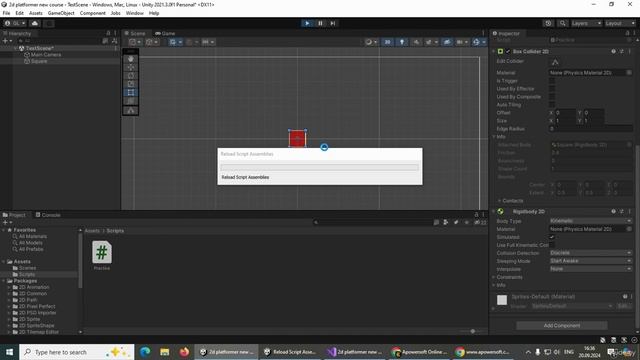The height and width of the screenshot is (360, 640).
Task: Click the Edge Radius input field
Action: click(591, 129)
